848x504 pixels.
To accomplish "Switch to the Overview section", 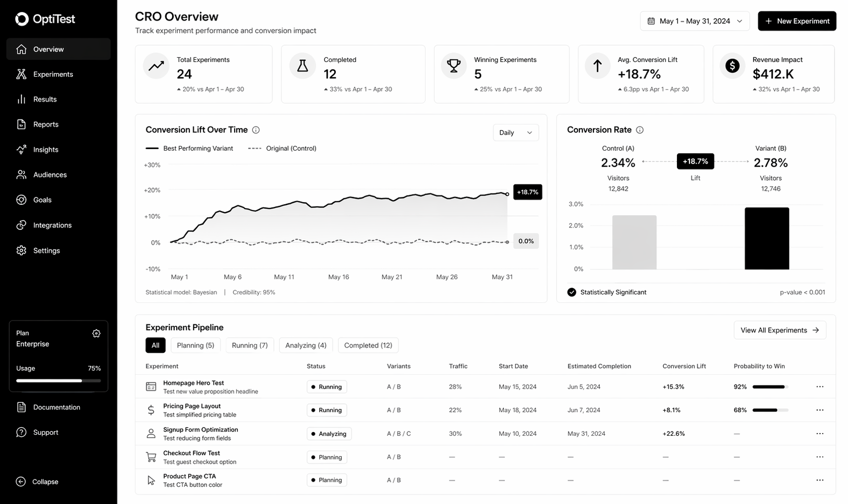I will coord(48,49).
